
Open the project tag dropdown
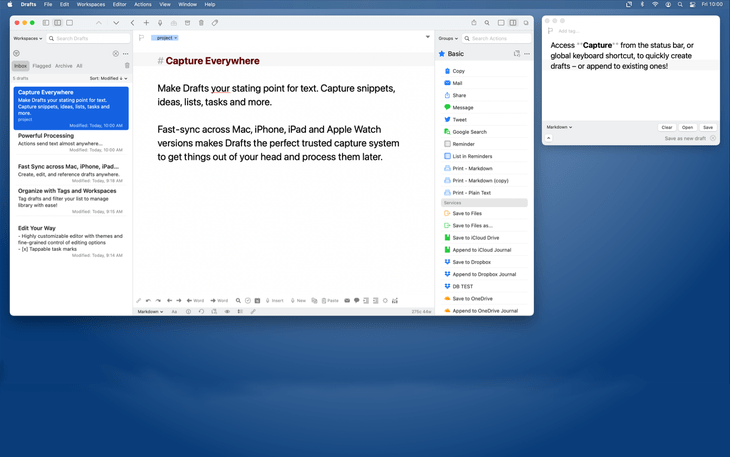(x=165, y=38)
